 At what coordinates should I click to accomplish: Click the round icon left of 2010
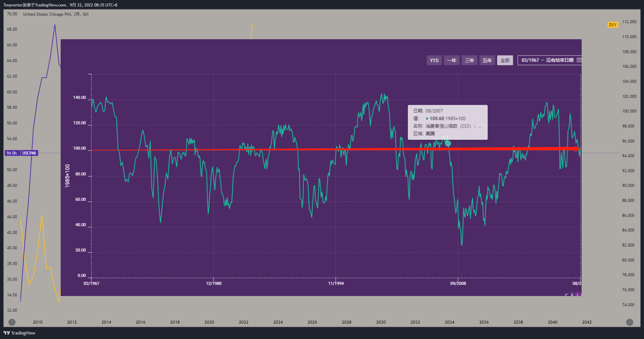pyautogui.click(x=12, y=322)
